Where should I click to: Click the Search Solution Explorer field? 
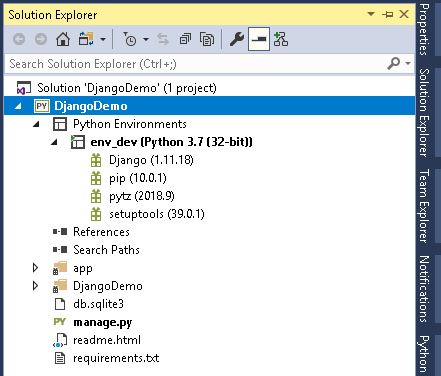195,64
